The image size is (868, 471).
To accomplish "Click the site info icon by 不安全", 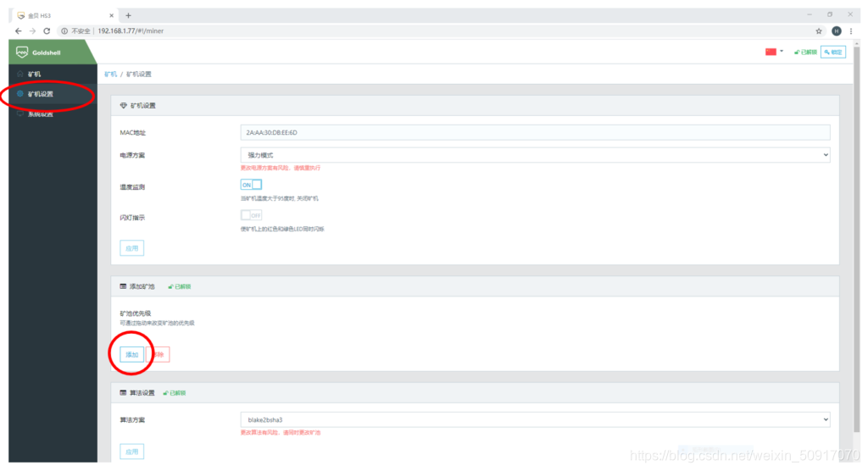I will tap(64, 31).
